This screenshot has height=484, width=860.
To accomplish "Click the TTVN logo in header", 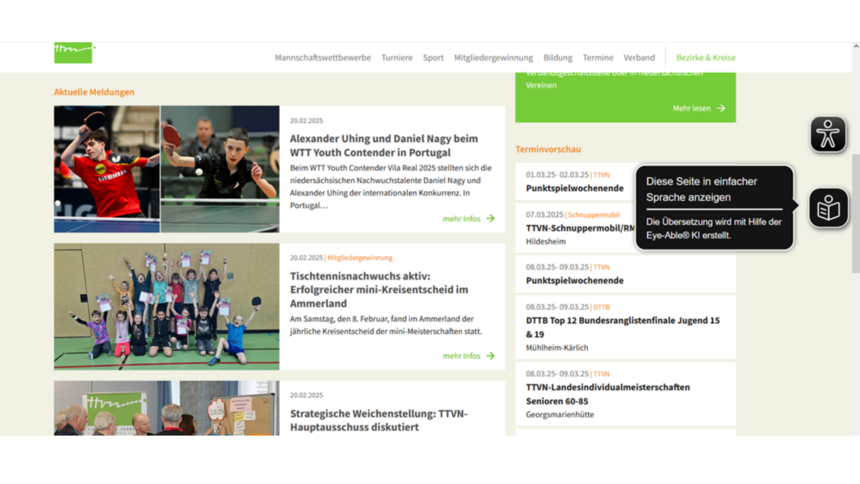I will (x=73, y=53).
